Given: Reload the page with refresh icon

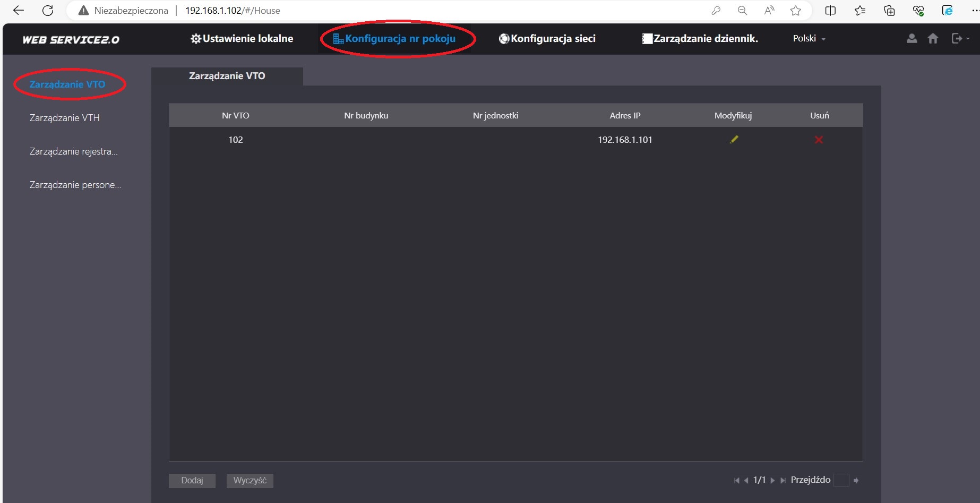Looking at the screenshot, I should tap(48, 11).
